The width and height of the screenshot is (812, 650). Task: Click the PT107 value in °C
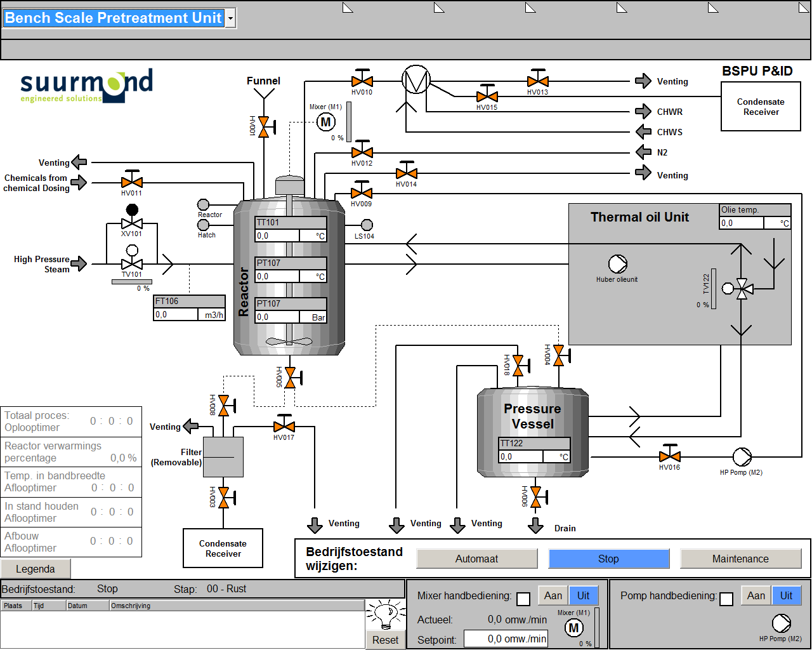coord(277,276)
